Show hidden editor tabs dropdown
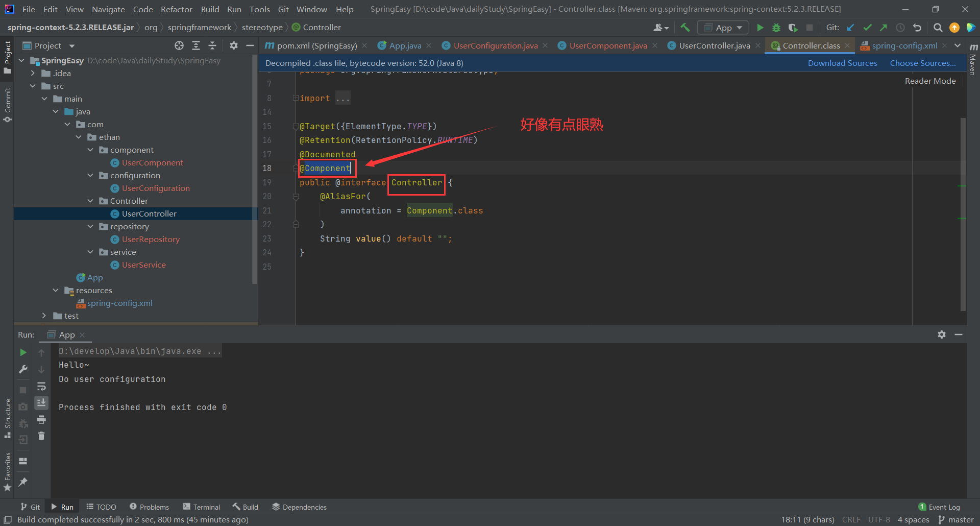The image size is (980, 526). pyautogui.click(x=958, y=45)
